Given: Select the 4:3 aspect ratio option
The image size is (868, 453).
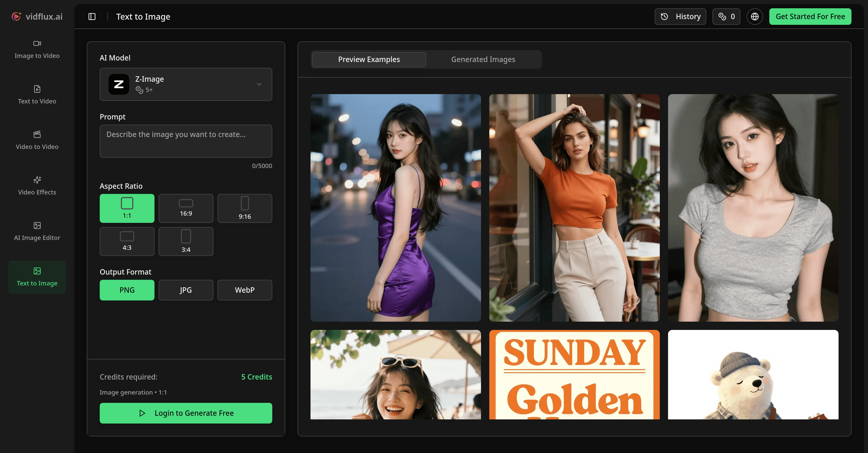Looking at the screenshot, I should point(127,241).
